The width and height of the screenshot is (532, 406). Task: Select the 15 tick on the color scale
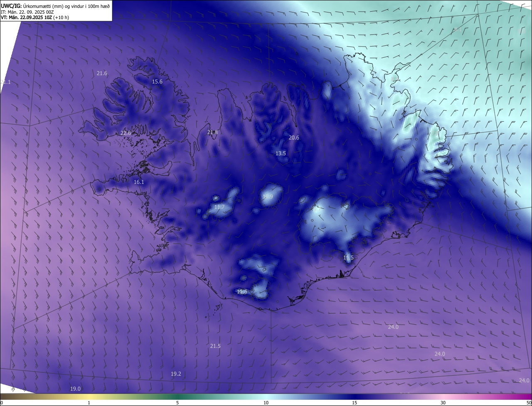(355, 403)
